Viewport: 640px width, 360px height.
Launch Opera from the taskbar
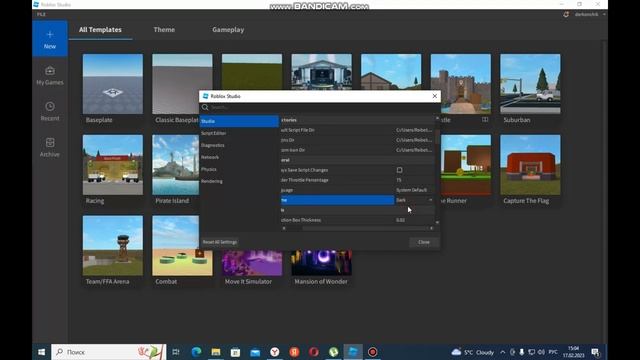click(314, 352)
